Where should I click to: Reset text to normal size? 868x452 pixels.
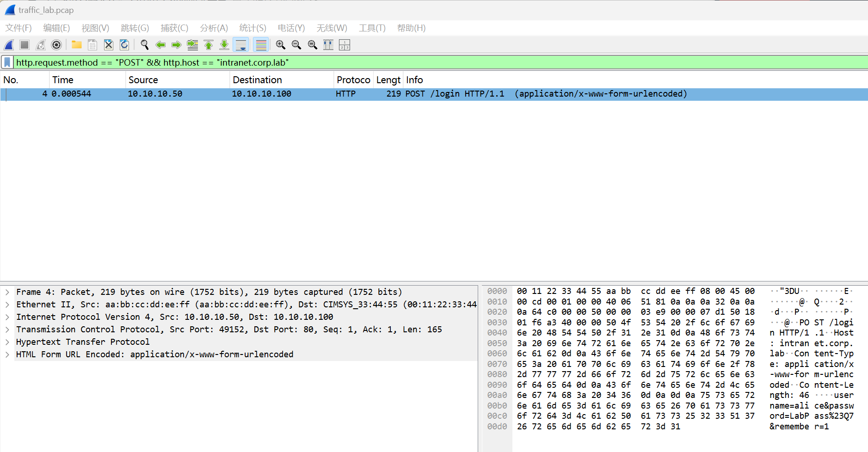point(313,45)
